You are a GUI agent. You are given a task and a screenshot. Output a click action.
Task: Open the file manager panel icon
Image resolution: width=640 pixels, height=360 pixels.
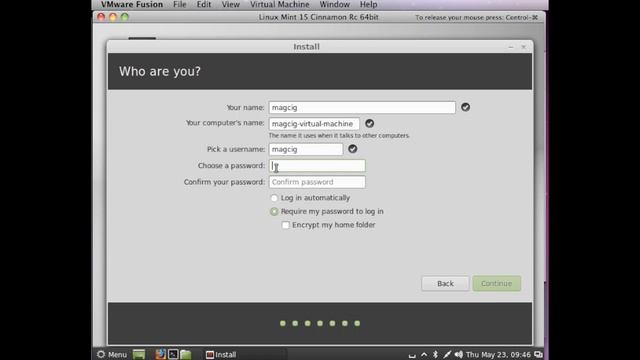(186, 354)
